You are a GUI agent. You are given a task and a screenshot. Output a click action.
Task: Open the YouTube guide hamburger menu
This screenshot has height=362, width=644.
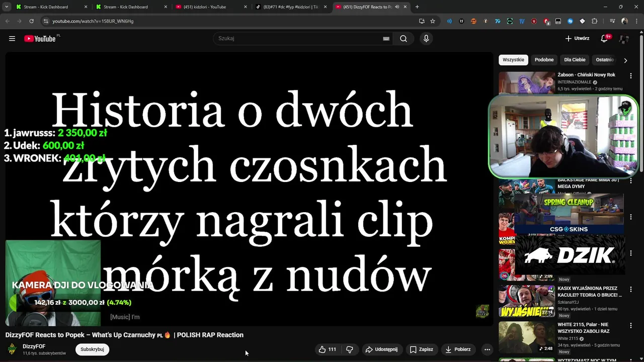point(12,39)
